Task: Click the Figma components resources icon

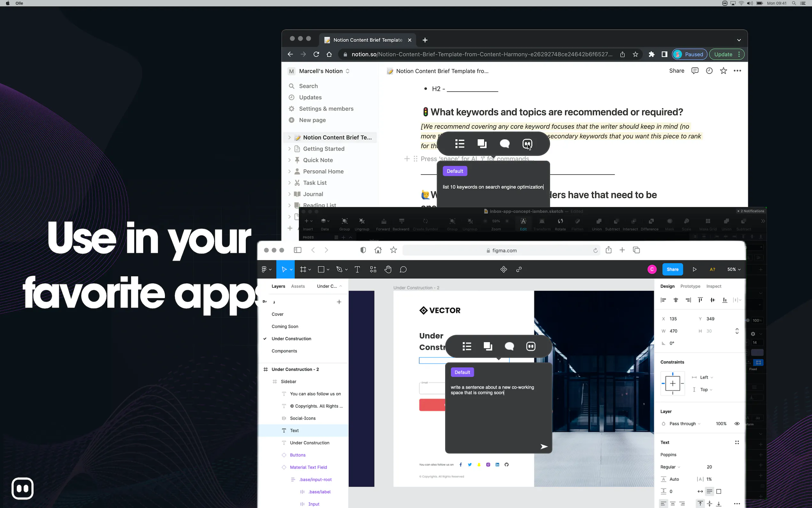Action: click(373, 269)
